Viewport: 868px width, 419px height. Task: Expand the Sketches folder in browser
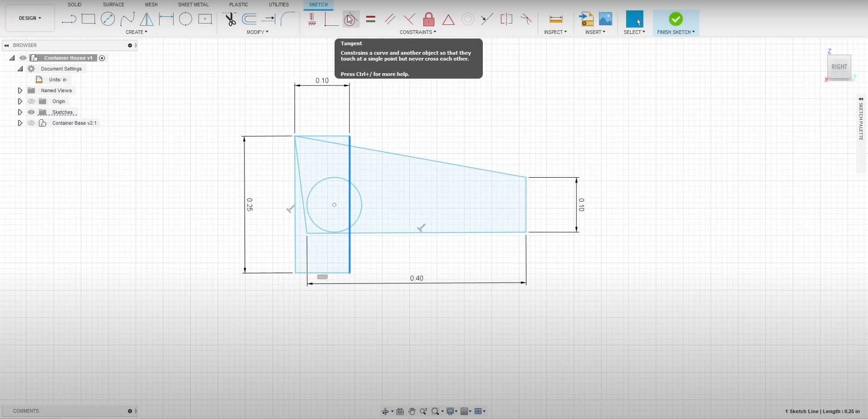pos(20,112)
